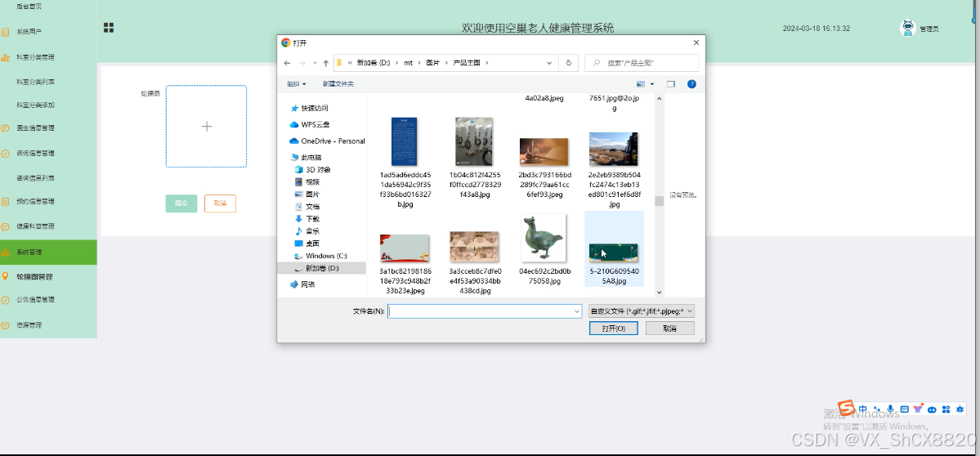The height and width of the screenshot is (456, 980).
Task: Expand the 文件名 combo box dropdown
Action: pos(577,311)
